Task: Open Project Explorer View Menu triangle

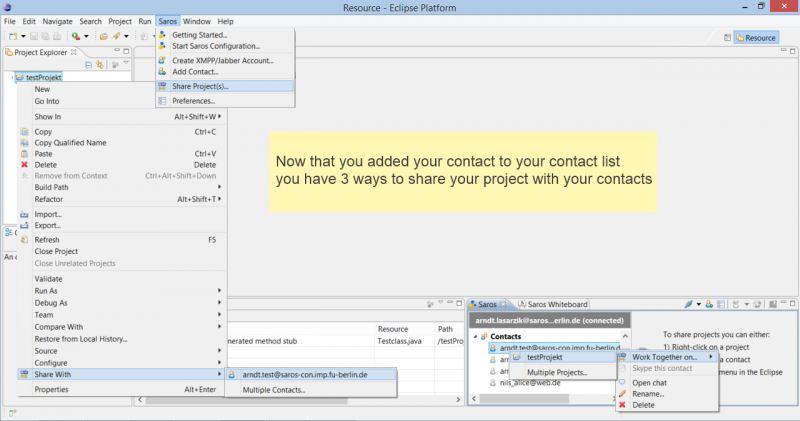Action: (x=126, y=64)
